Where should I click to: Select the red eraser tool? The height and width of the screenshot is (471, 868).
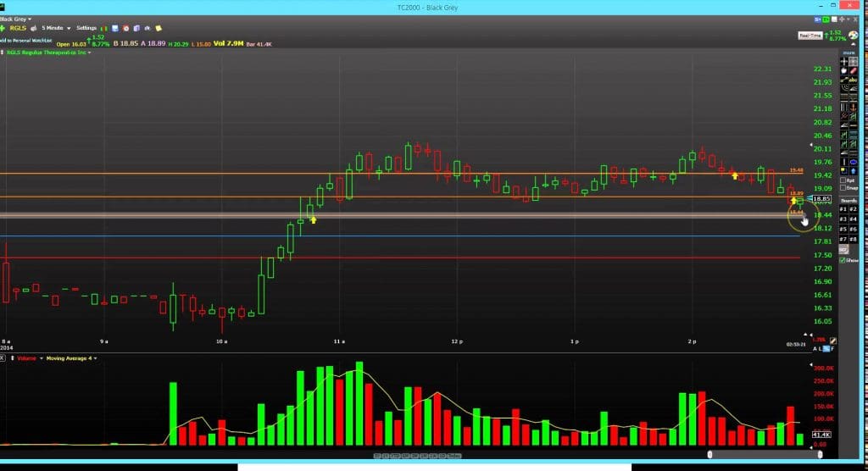coord(853,71)
